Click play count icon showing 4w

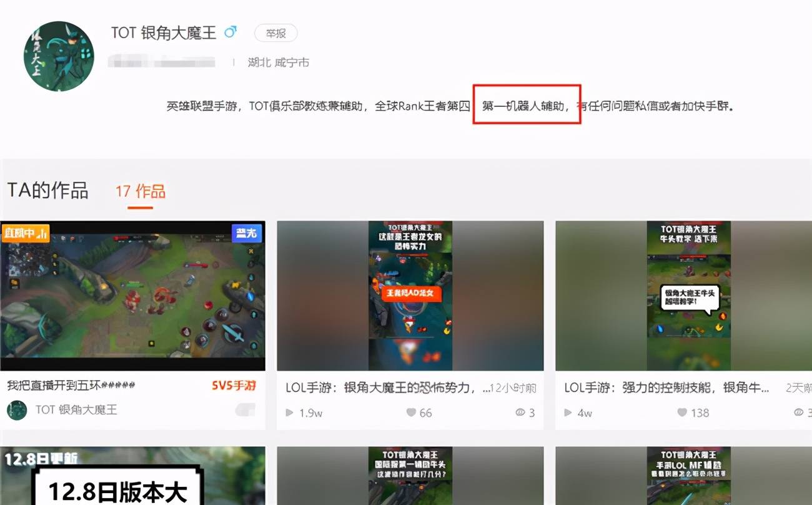tap(568, 412)
